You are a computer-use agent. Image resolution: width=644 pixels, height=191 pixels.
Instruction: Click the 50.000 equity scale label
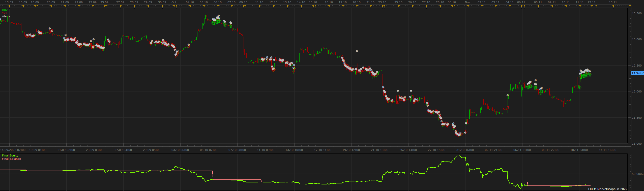point(638,174)
